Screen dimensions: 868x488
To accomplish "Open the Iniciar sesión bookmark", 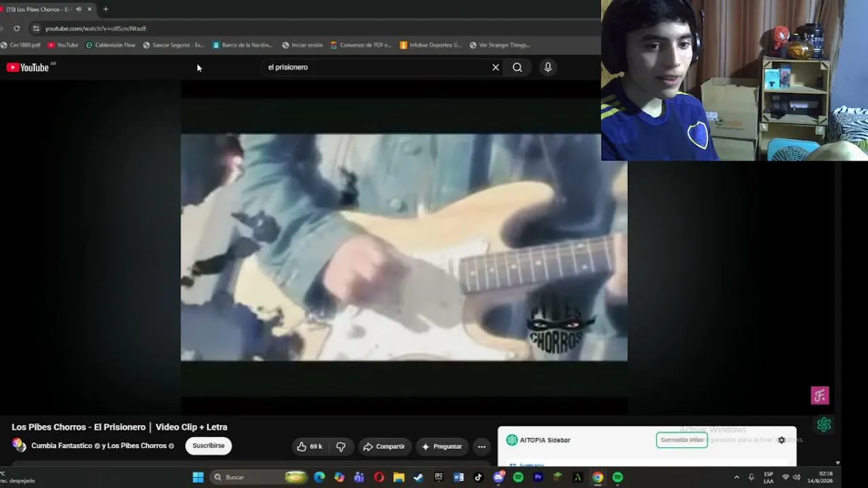I will click(302, 45).
